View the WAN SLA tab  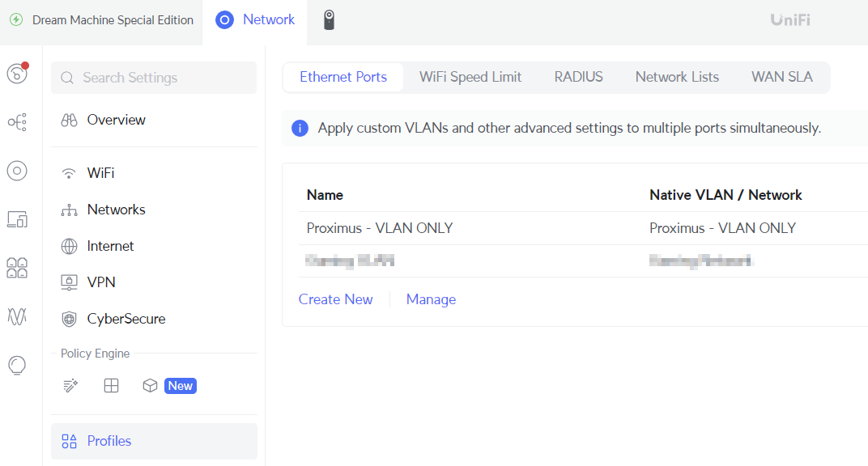pos(781,77)
